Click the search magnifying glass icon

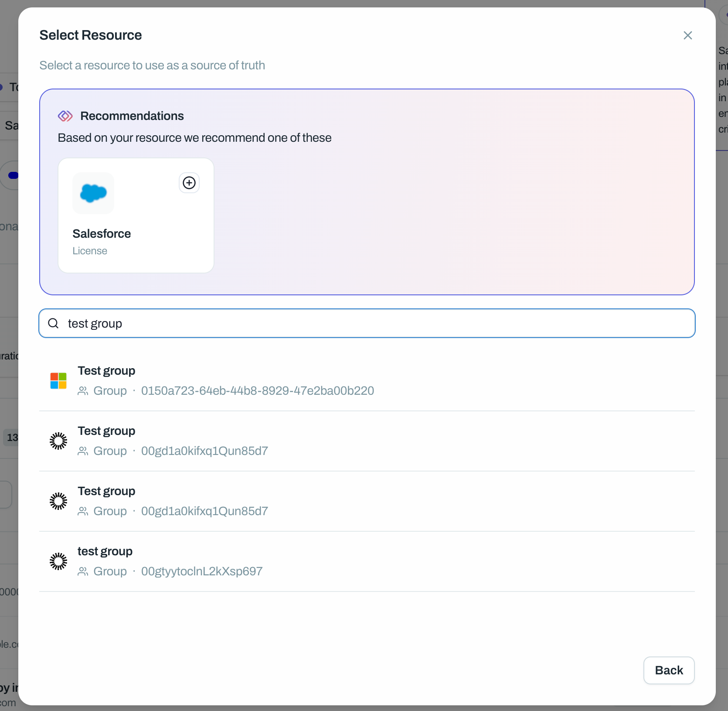[53, 323]
